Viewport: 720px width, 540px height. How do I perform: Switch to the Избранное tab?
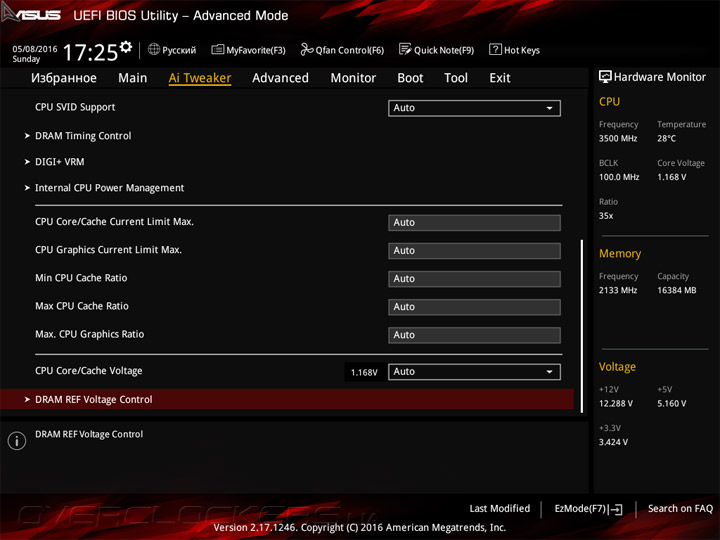pos(64,78)
